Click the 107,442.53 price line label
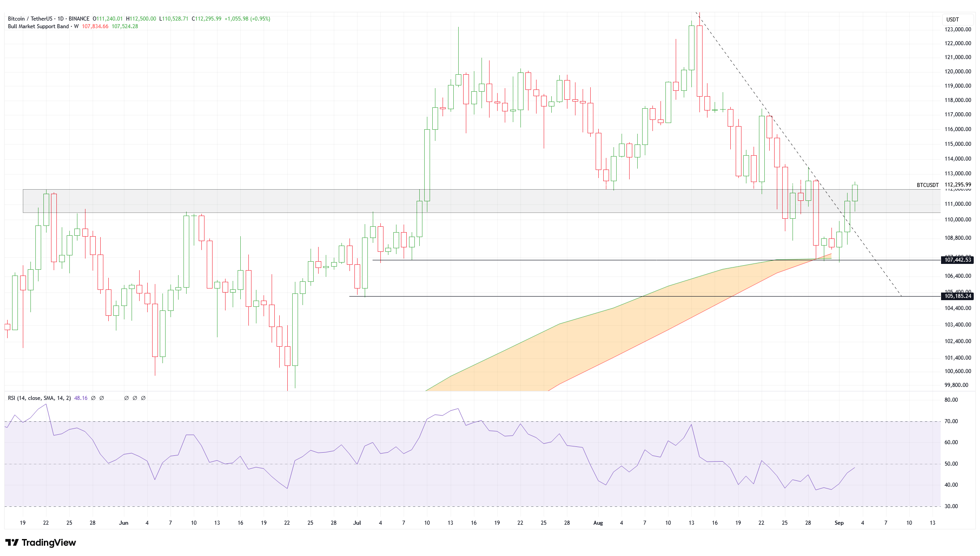Image resolution: width=980 pixels, height=556 pixels. pos(957,260)
